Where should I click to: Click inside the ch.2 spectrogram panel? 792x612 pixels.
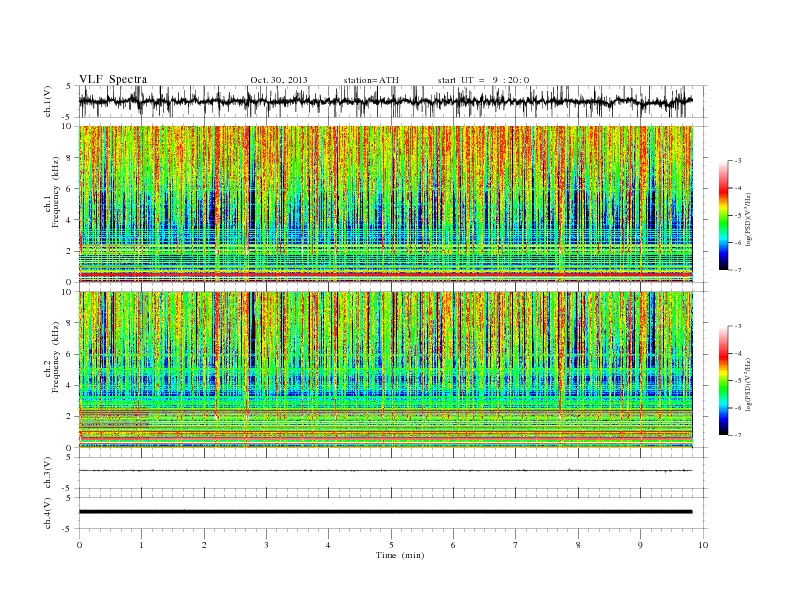coord(385,369)
